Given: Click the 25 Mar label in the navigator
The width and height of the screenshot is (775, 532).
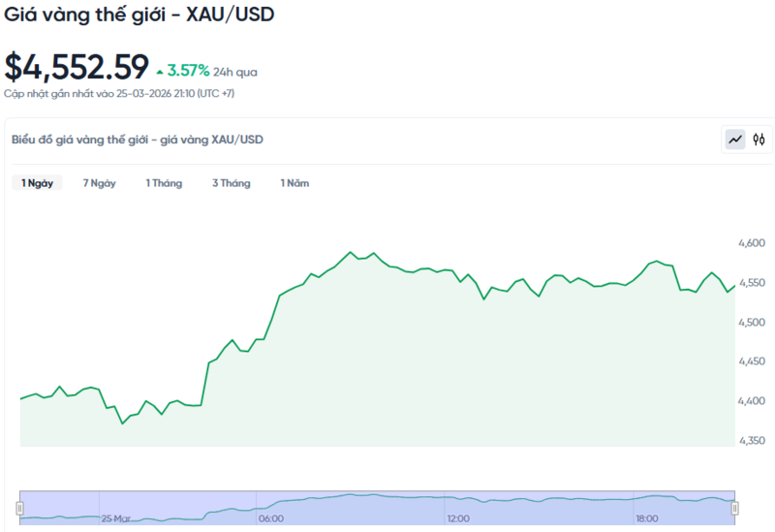Looking at the screenshot, I should pos(115,518).
